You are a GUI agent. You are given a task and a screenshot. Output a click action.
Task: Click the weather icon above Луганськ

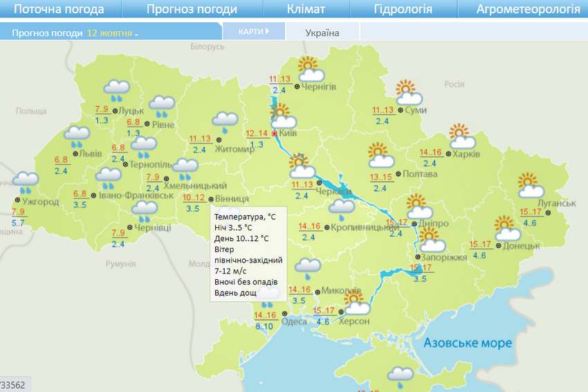pos(531,186)
